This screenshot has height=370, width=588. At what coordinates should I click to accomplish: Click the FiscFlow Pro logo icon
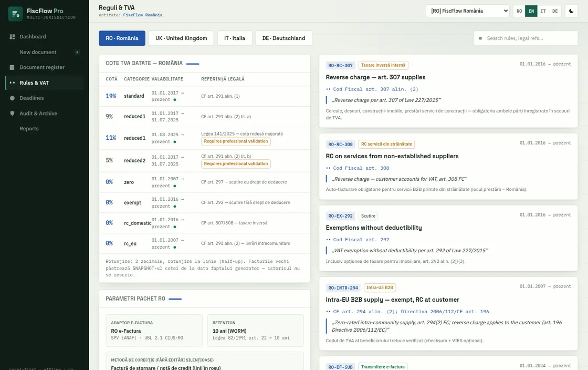15,14
